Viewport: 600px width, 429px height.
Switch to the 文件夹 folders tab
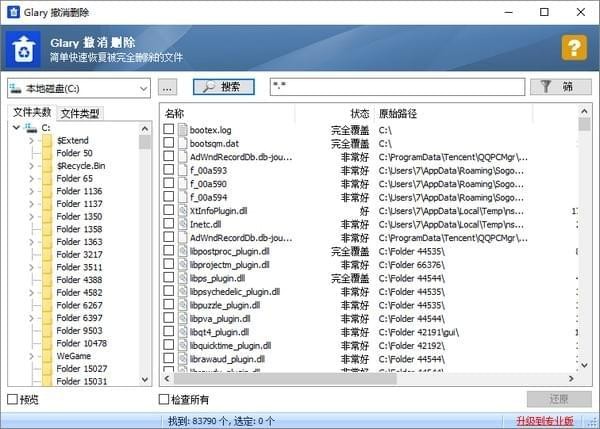click(x=32, y=112)
